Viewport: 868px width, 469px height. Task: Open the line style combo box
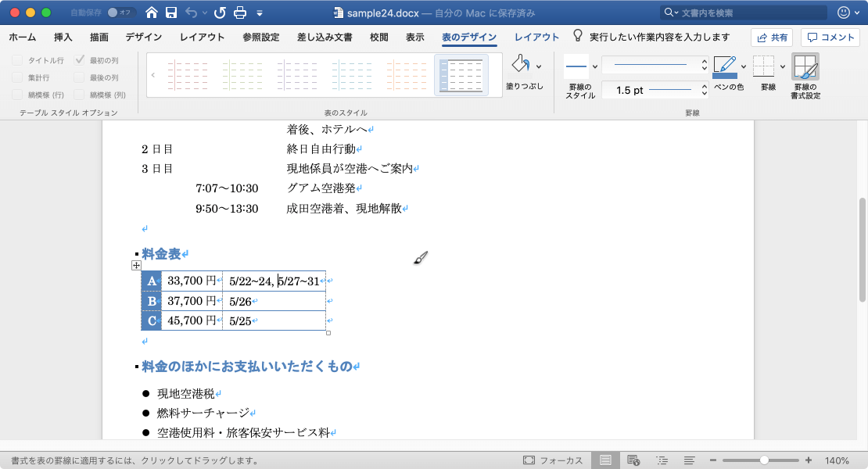tap(655, 65)
